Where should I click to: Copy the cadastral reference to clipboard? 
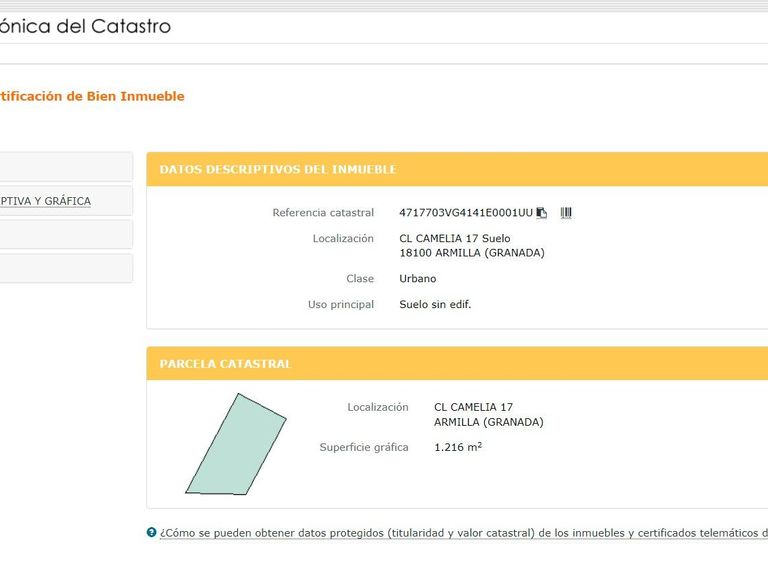[542, 213]
